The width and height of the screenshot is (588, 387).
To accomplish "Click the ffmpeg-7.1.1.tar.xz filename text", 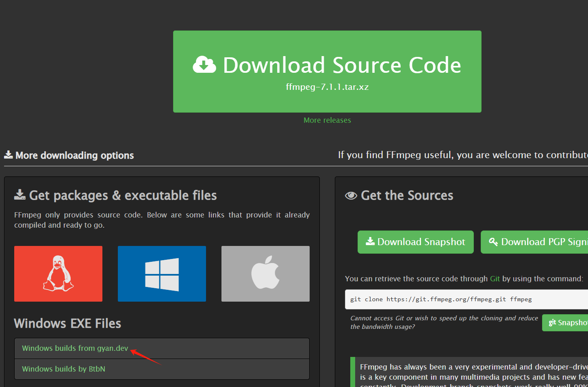I will pyautogui.click(x=327, y=87).
